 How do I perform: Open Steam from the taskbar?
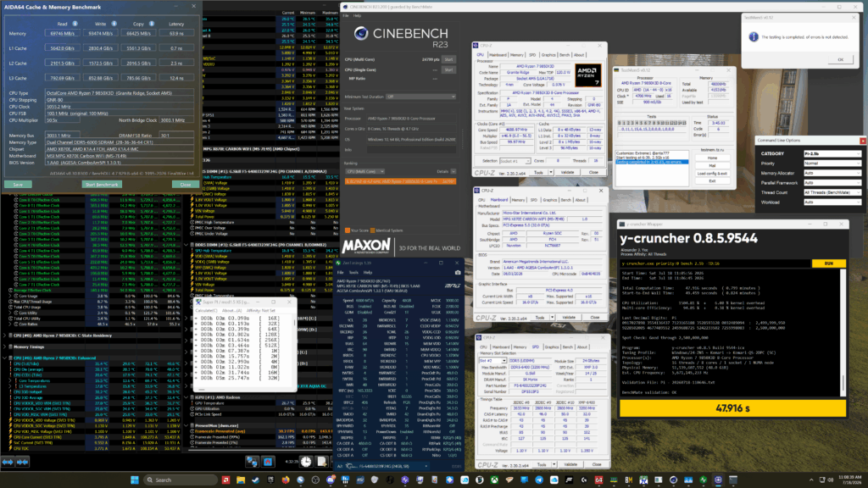click(x=255, y=480)
